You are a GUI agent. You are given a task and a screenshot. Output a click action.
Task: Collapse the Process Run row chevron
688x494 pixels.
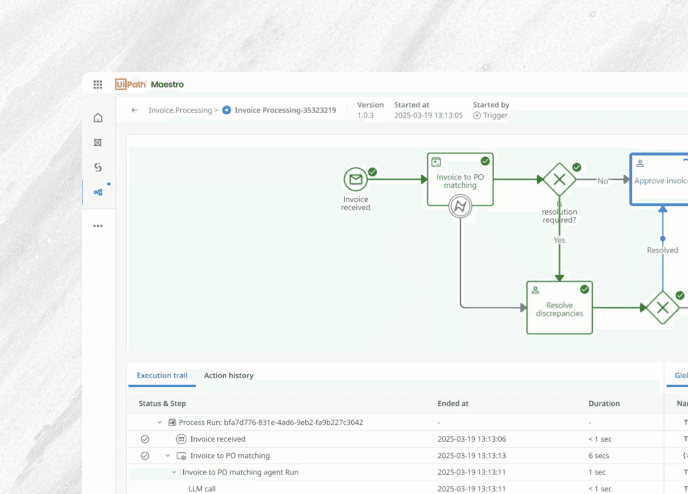tap(160, 422)
